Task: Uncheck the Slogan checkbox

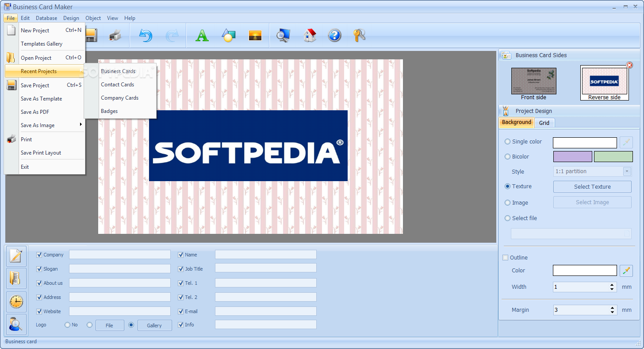Action: tap(39, 269)
